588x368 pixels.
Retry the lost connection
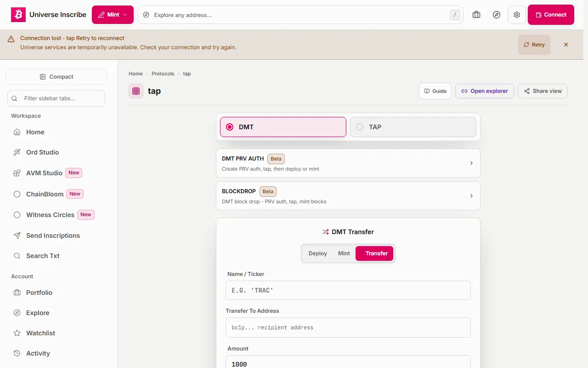coord(534,45)
